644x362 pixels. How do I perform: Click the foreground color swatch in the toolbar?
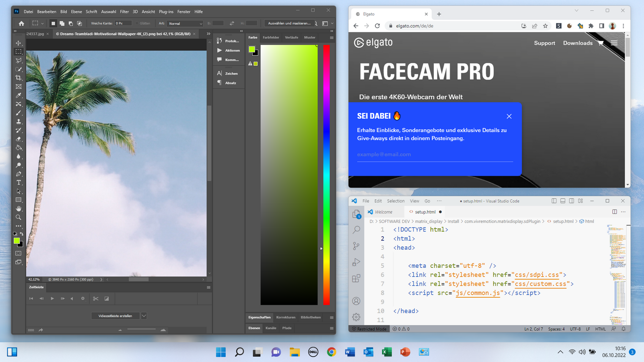click(x=16, y=241)
